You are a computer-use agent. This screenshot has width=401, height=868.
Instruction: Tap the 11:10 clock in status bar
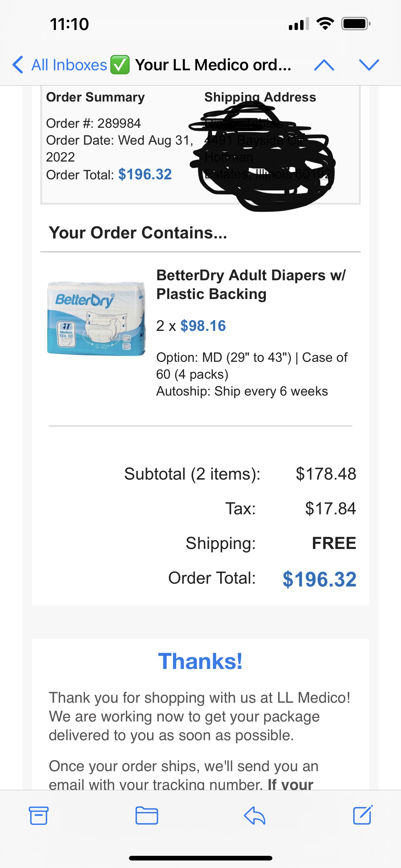click(x=69, y=24)
